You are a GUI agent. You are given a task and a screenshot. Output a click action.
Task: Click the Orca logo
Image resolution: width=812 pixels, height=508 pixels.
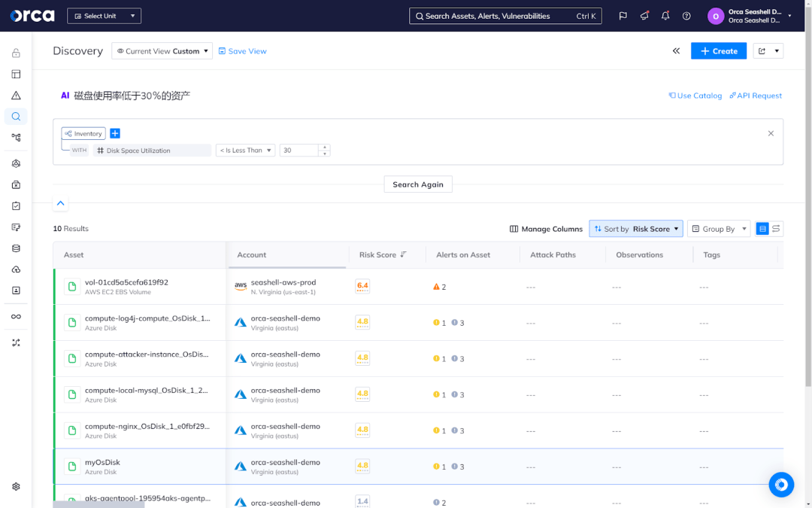[x=32, y=16]
